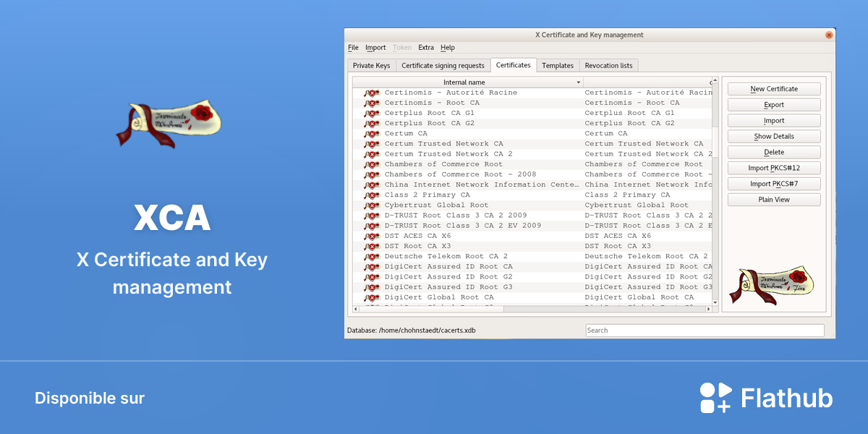Click the Export button
Screen dimensions: 868x434
click(x=774, y=105)
